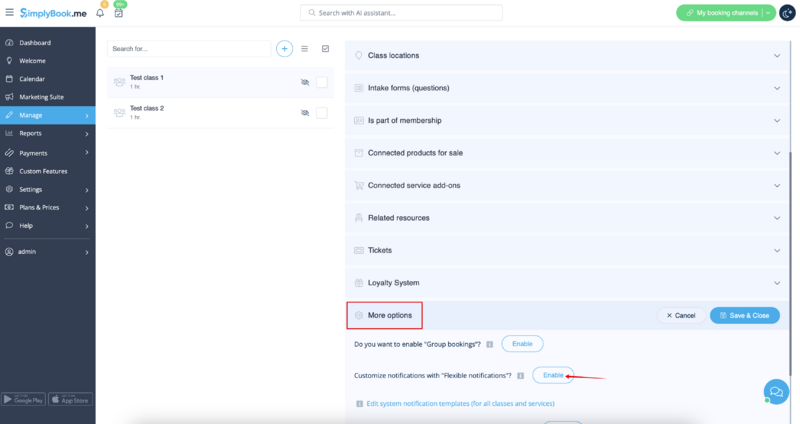
Task: Check the box for Test class 2
Action: point(321,113)
